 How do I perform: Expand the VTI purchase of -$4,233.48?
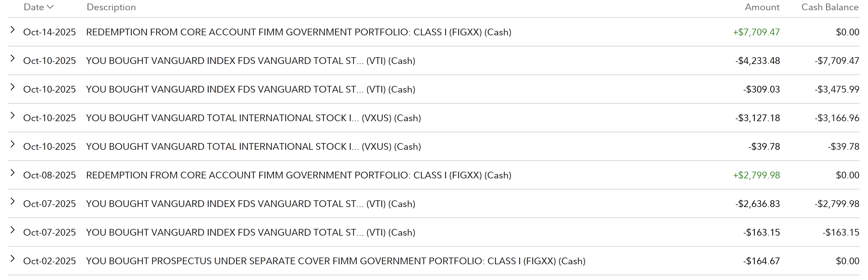pos(13,58)
